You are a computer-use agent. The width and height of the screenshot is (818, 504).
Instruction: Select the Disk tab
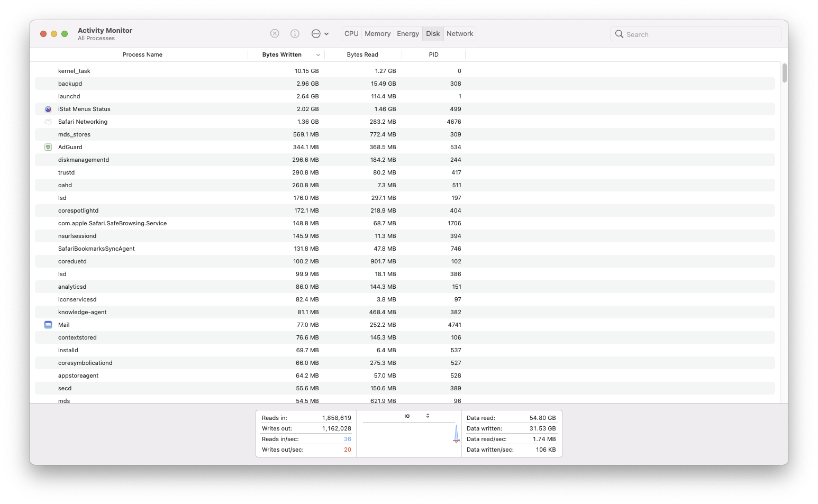(433, 33)
